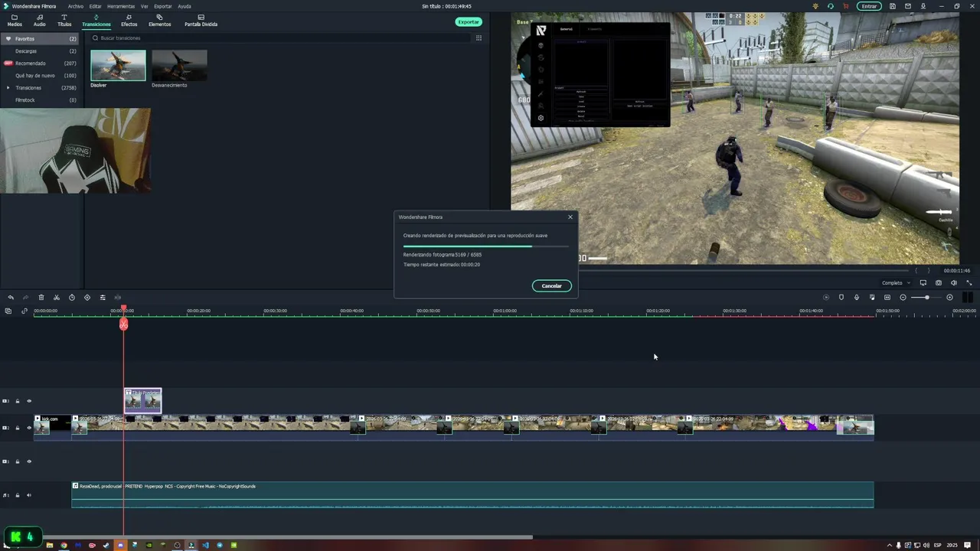The width and height of the screenshot is (980, 551).
Task: Switch to the Elementos tab
Action: (x=159, y=20)
